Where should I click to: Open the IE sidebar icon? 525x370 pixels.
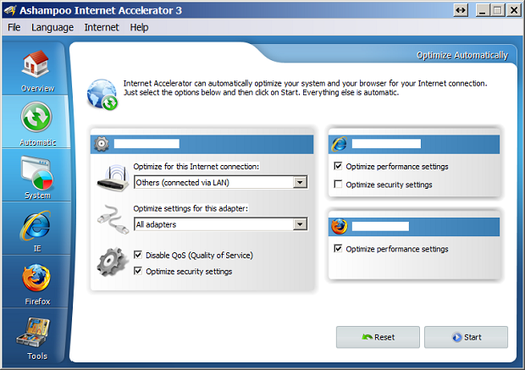[36, 225]
